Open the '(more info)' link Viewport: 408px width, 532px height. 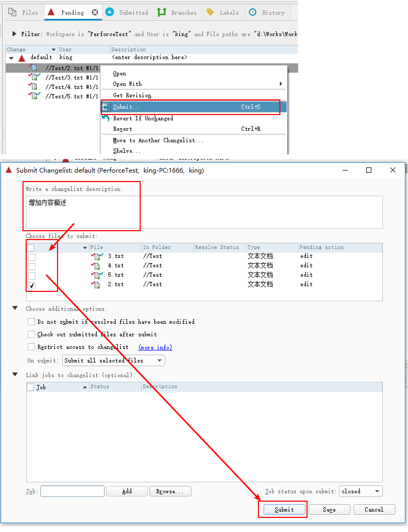pyautogui.click(x=155, y=347)
